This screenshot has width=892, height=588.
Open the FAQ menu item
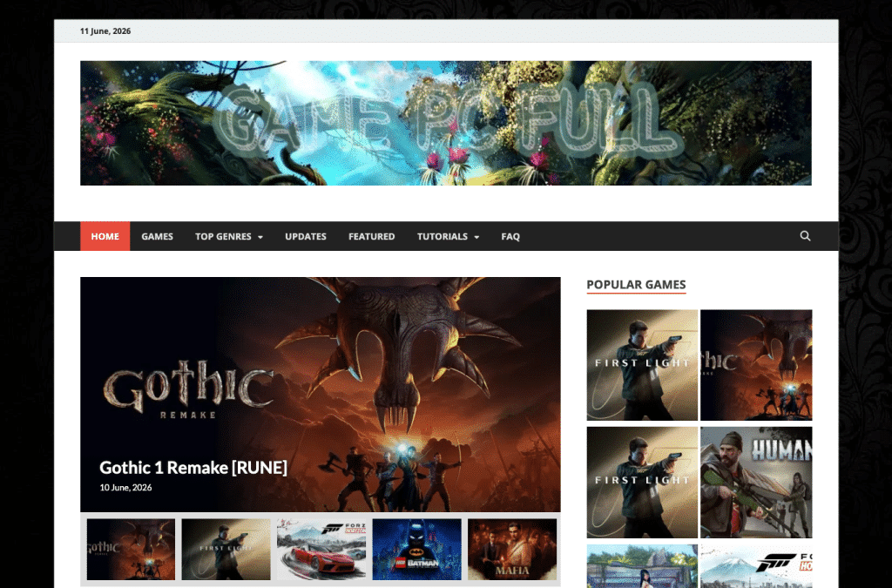[x=510, y=236]
